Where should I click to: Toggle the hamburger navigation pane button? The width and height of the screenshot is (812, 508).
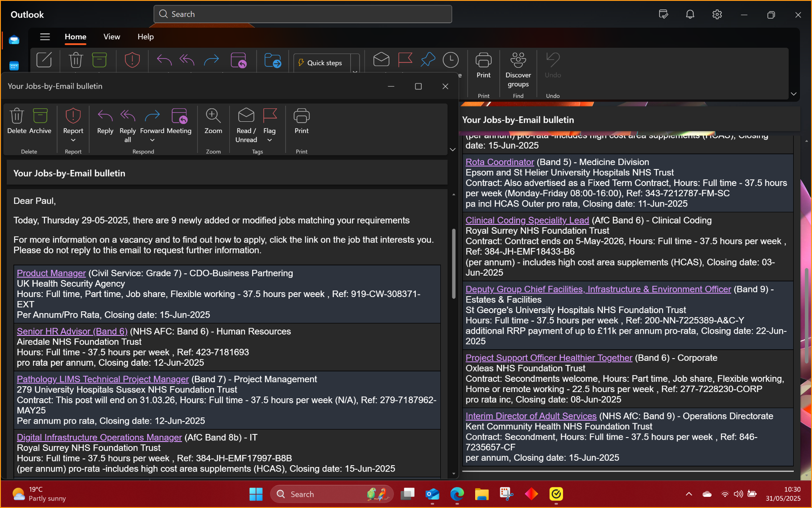click(45, 37)
